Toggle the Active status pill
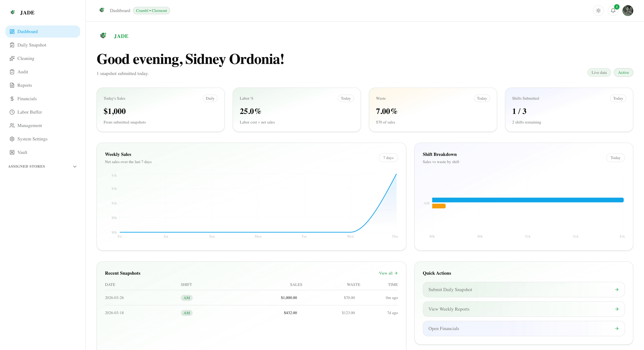 coord(624,72)
